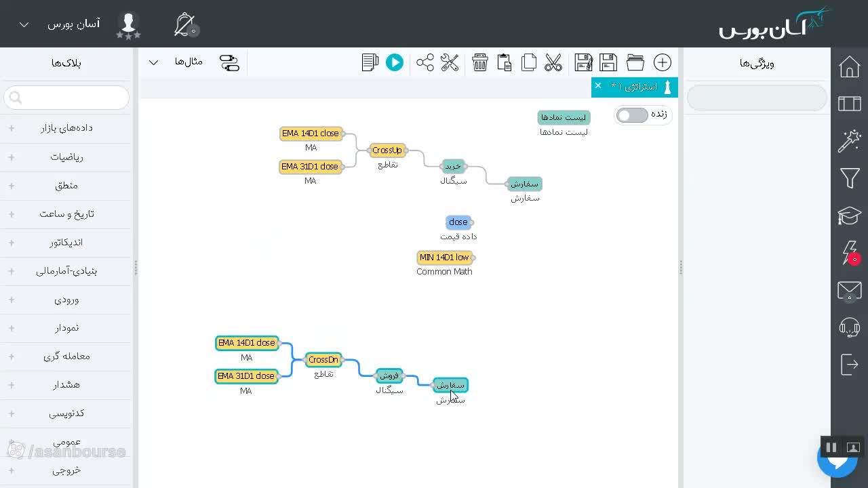Open the filter funnel icon in the sidebar
This screenshot has width=868, height=488.
click(850, 178)
